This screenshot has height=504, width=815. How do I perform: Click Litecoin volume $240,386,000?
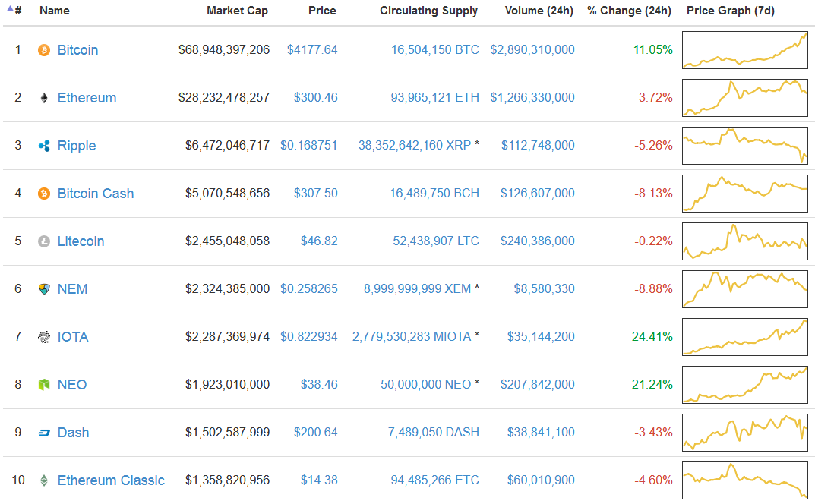538,241
